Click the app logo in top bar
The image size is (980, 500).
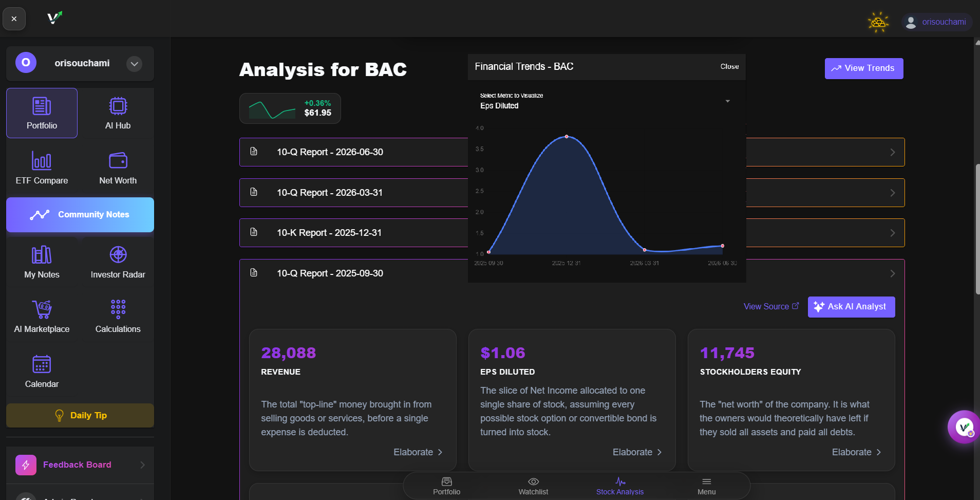(x=54, y=18)
